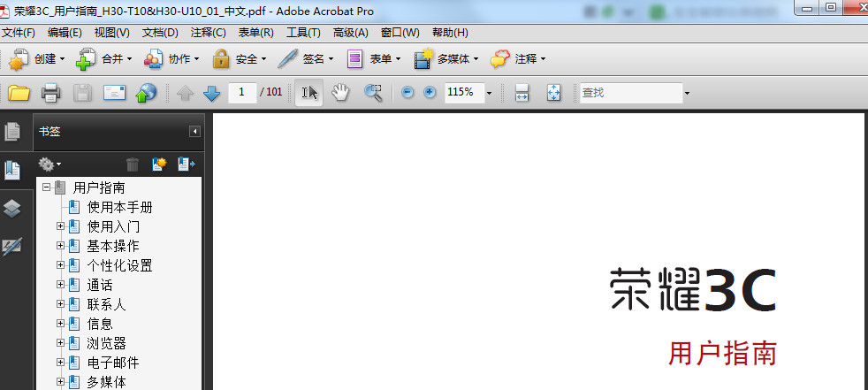Expand the 基本操作 bookmark
The height and width of the screenshot is (390, 868).
click(61, 246)
